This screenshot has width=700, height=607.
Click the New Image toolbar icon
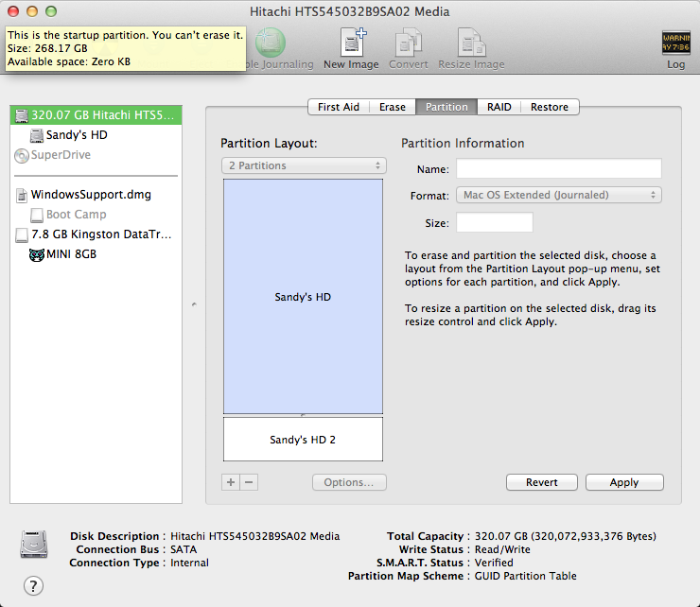click(352, 43)
